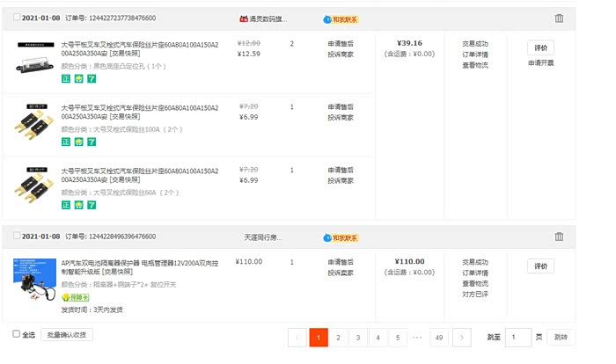Check the box for order dated 2021-01-08 at top
616x364 pixels.
(17, 18)
